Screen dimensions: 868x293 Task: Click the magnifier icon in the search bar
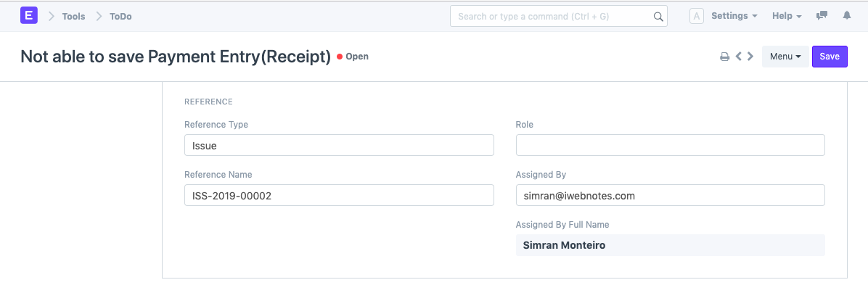(x=658, y=17)
